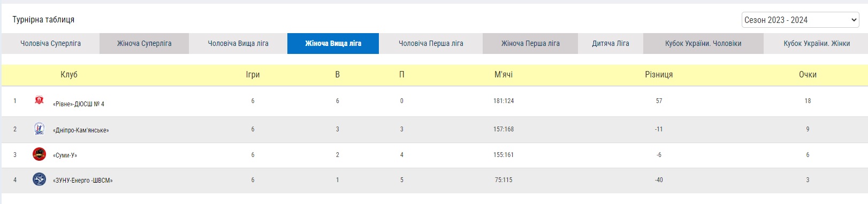Click the «Дніпро-Кам'янське» team logo
Viewport: 868px width, 204px height.
click(x=39, y=129)
